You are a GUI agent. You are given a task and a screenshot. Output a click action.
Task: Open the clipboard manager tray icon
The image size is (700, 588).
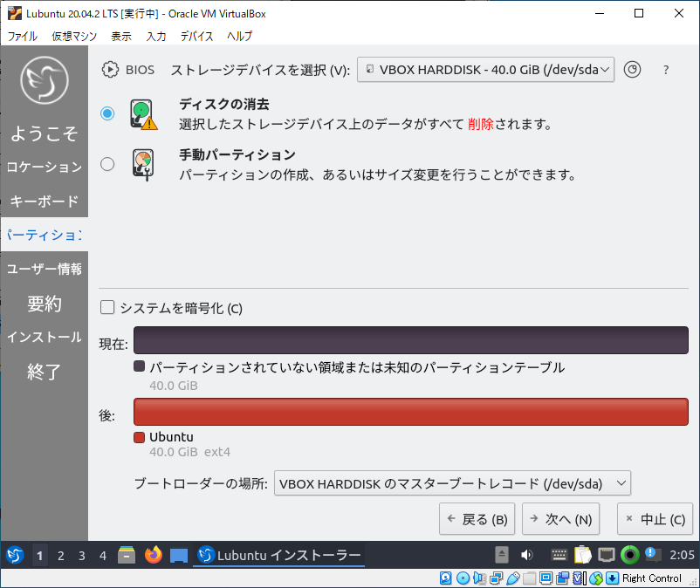coord(582,555)
